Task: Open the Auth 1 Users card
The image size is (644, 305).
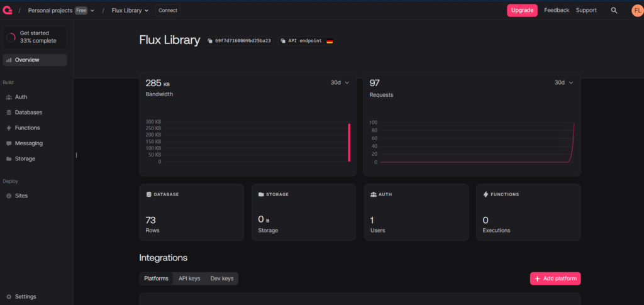Action: 416,212
